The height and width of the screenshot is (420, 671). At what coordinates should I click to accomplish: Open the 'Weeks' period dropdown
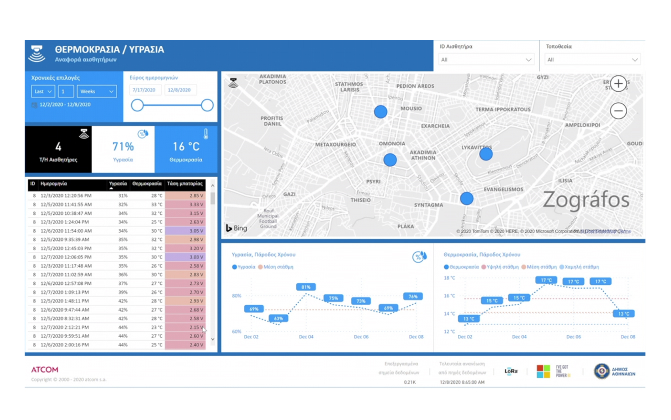point(97,91)
